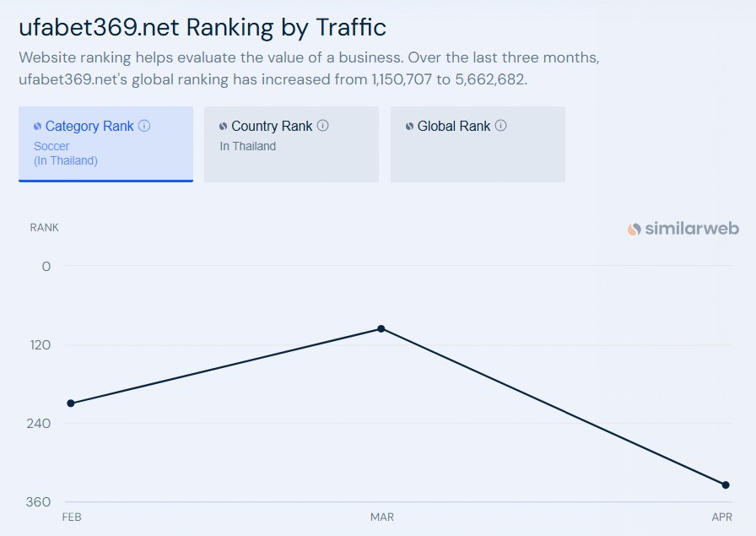Viewport: 756px width, 536px height.
Task: Click the 'Soccer (In Thailand)' subtitle
Action: point(66,154)
